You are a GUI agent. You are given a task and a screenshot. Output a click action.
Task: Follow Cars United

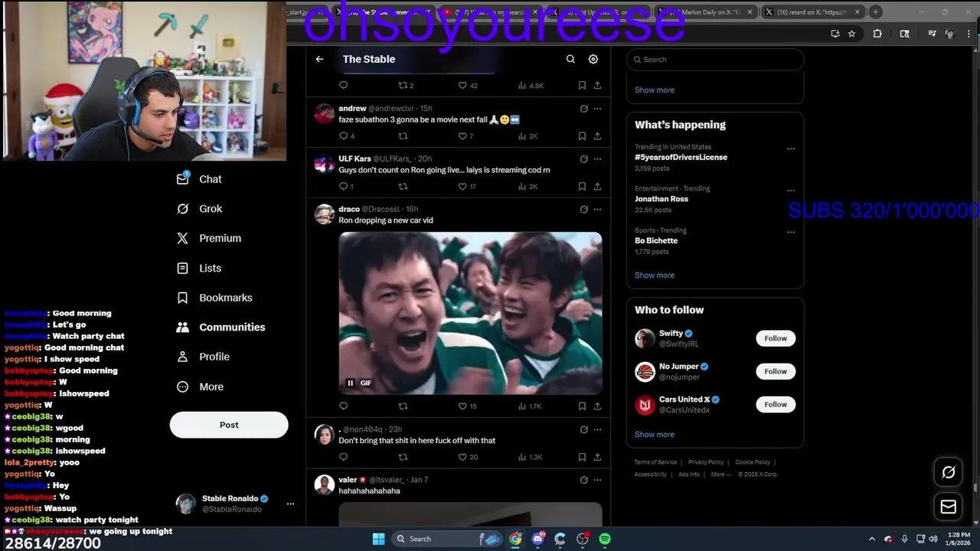[776, 404]
